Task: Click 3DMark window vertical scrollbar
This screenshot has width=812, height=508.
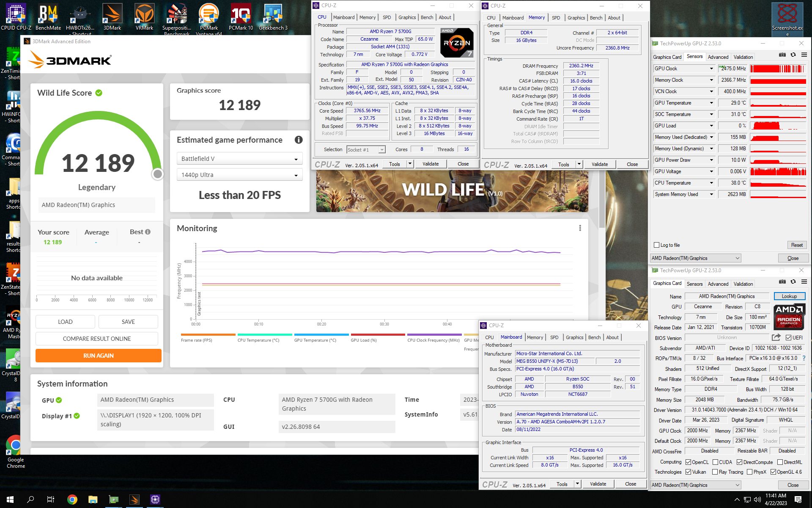Action: coord(602,199)
